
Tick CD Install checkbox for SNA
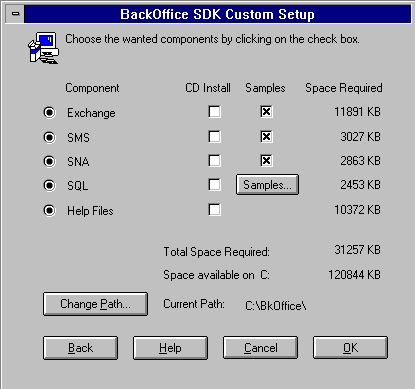tap(214, 161)
